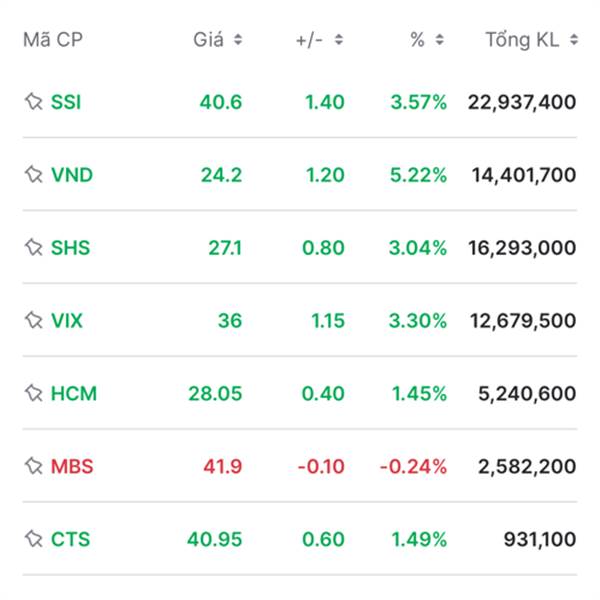Pin the VIX stock row
This screenshot has height=600, width=600.
34,320
